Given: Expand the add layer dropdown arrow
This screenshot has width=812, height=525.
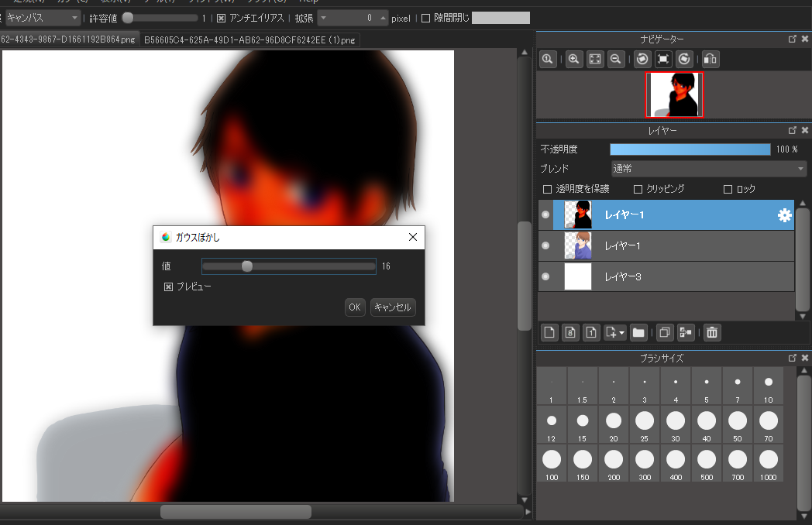Looking at the screenshot, I should click(622, 333).
